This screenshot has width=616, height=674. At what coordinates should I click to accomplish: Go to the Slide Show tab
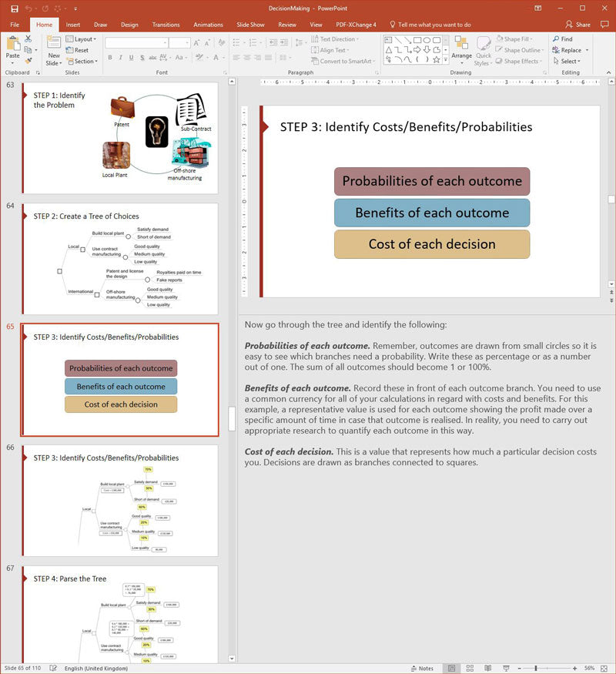(x=250, y=25)
